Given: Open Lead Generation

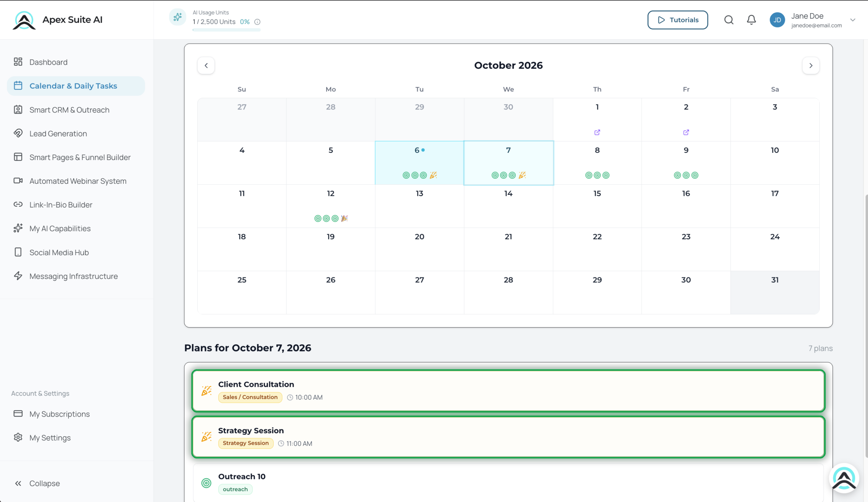Looking at the screenshot, I should click(x=76, y=134).
